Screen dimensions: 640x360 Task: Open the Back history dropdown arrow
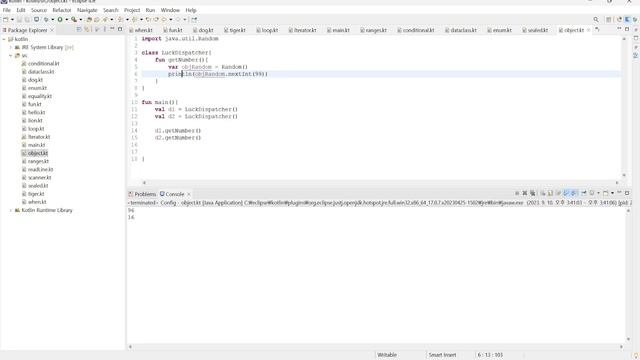coord(171,20)
